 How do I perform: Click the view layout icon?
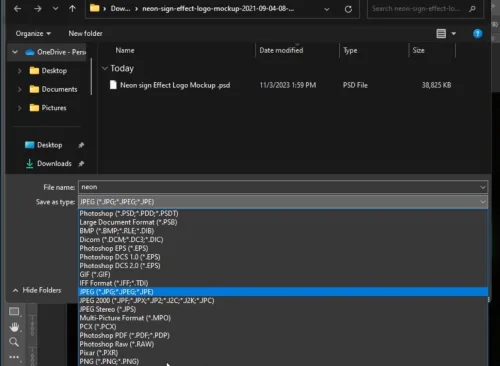(x=441, y=34)
